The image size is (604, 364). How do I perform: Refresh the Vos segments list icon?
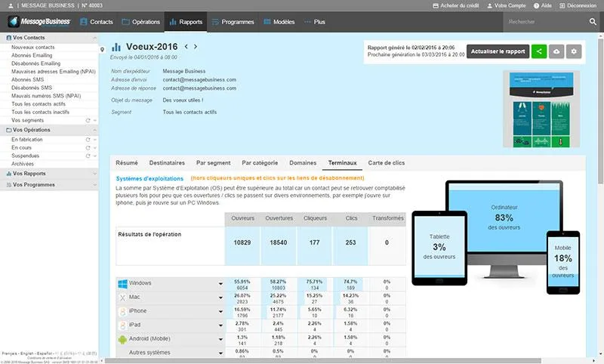tap(88, 121)
